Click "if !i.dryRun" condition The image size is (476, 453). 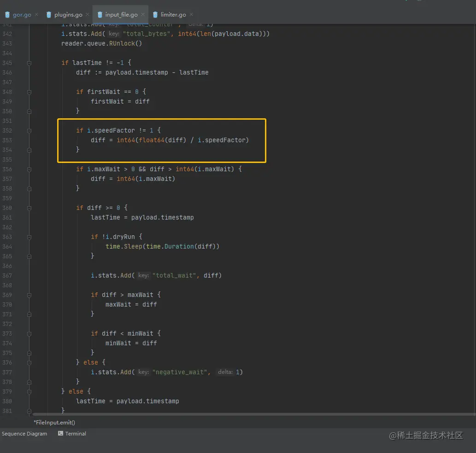pos(113,237)
